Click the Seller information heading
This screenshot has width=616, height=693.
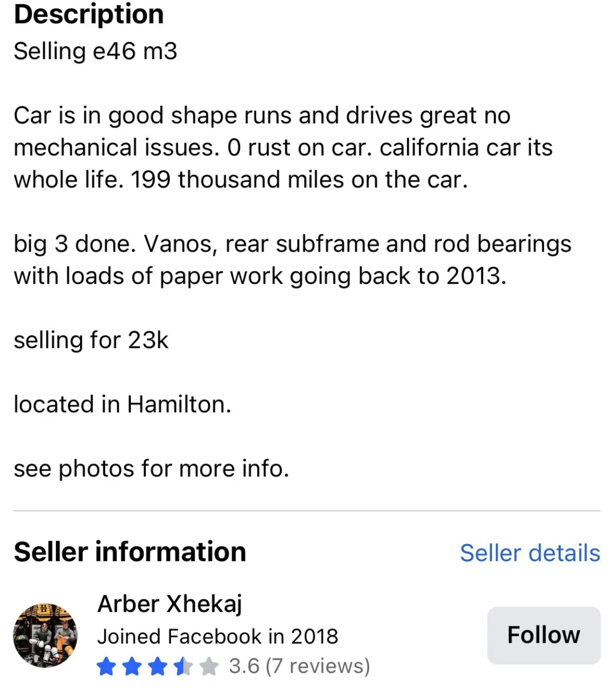(130, 552)
